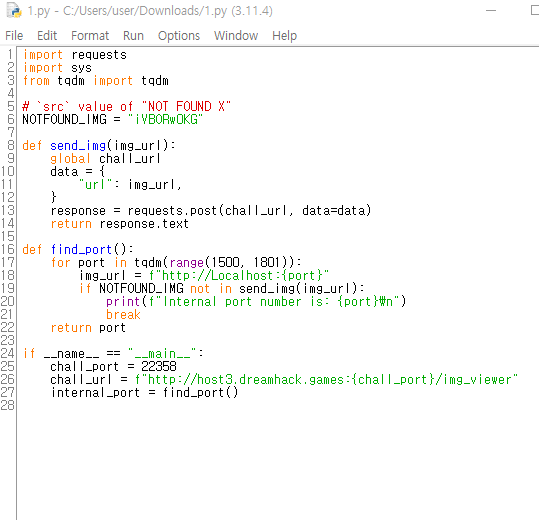Click the NOTFOUND_IMG variable definition on line 6

tap(65, 120)
